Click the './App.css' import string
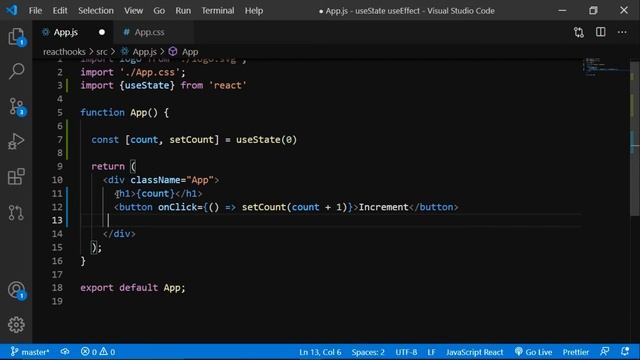This screenshot has width=640, height=360. [150, 72]
